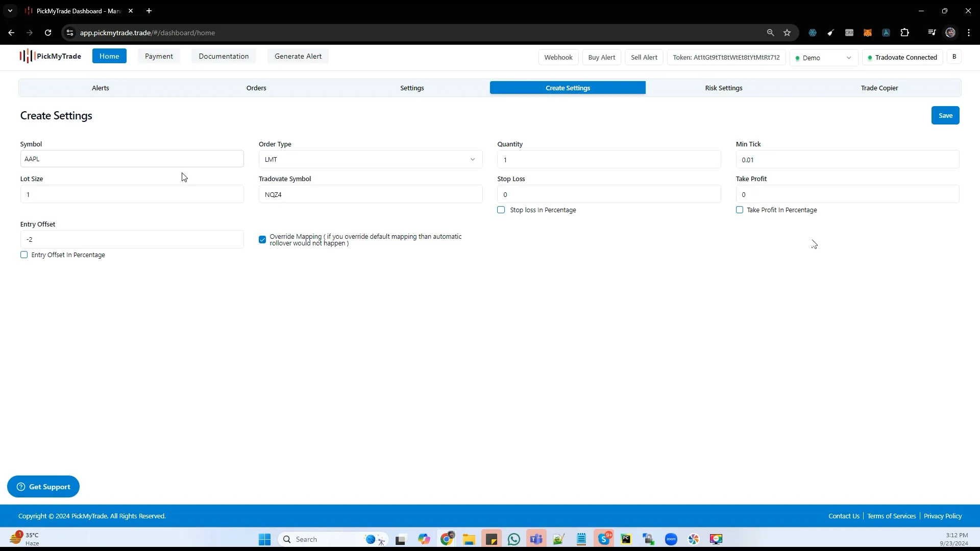Open Microsoft Teams from the taskbar
The width and height of the screenshot is (980, 551).
(x=536, y=539)
